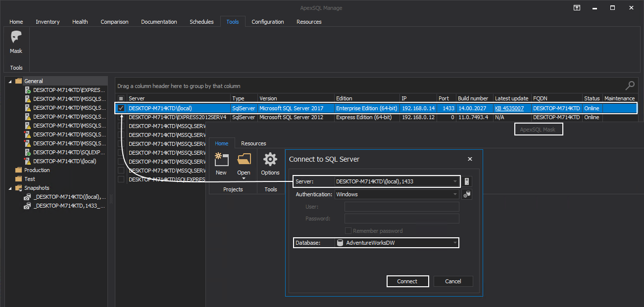Collapse the Snapshots tree node arrow
644x307 pixels.
click(10, 188)
